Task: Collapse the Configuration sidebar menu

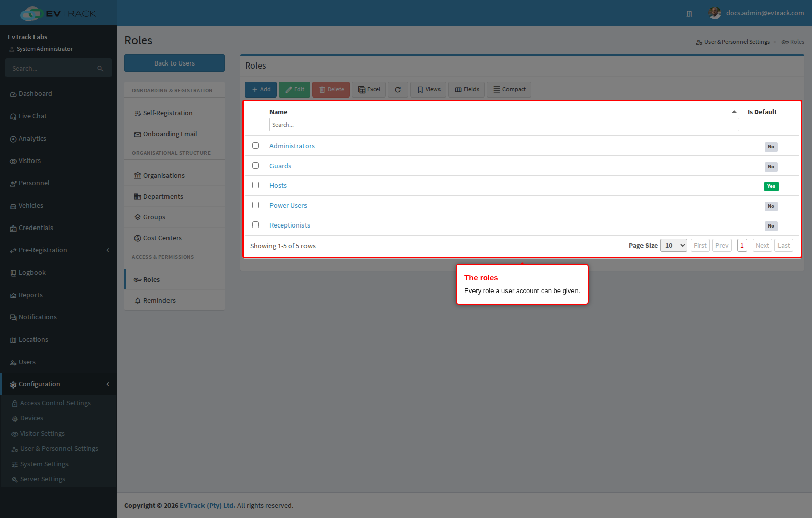Action: [58, 384]
